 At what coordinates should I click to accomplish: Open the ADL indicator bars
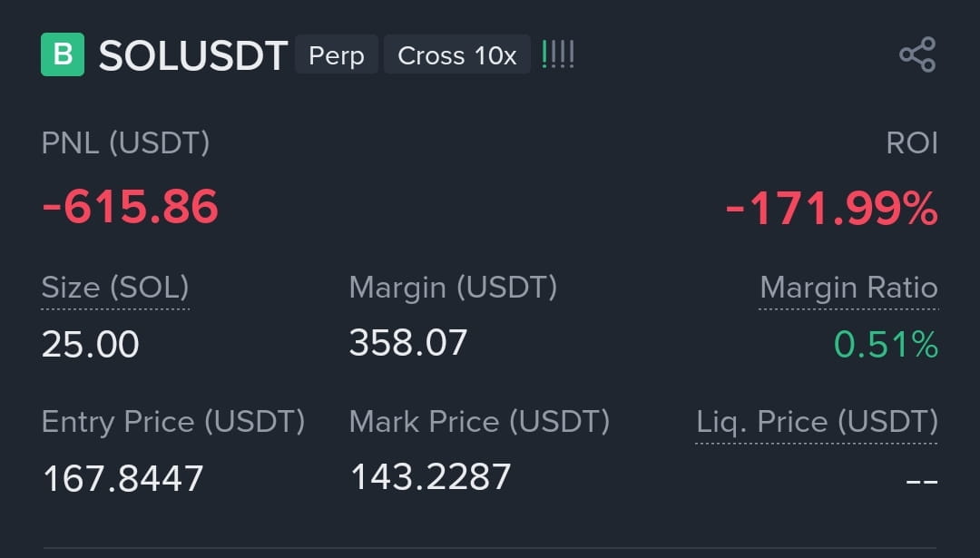click(557, 55)
